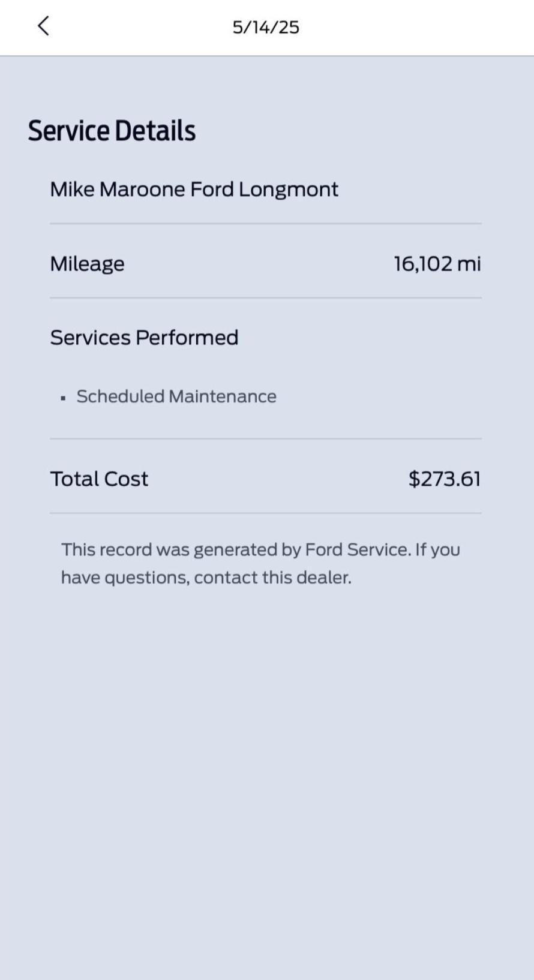Tap the back arrow icon

point(43,26)
